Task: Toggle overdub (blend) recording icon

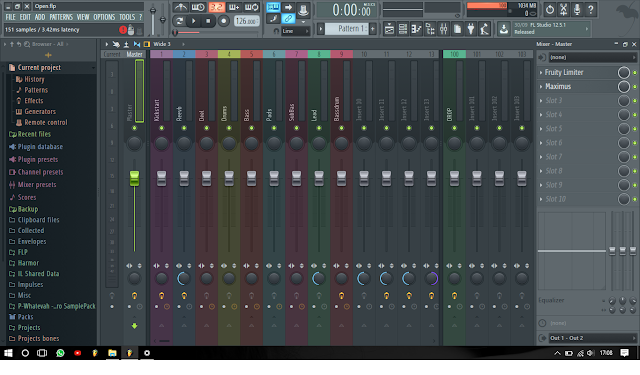Action: [x=234, y=7]
